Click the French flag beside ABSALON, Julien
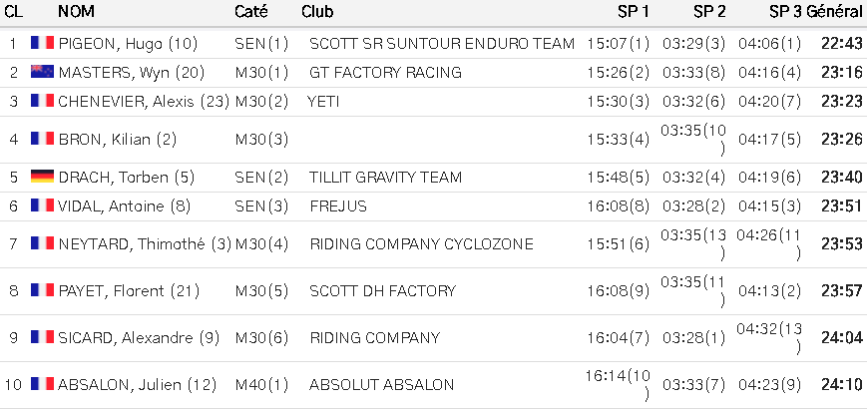 point(42,384)
